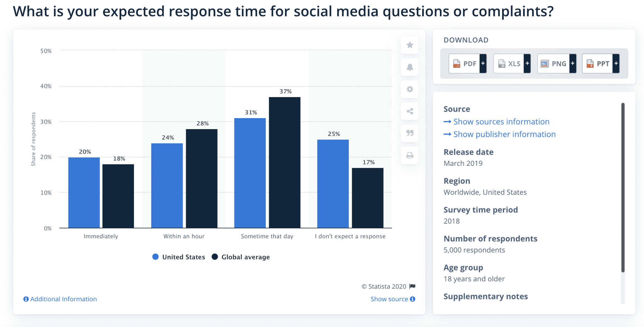Click Additional Information link
This screenshot has width=644, height=327.
pyautogui.click(x=60, y=299)
